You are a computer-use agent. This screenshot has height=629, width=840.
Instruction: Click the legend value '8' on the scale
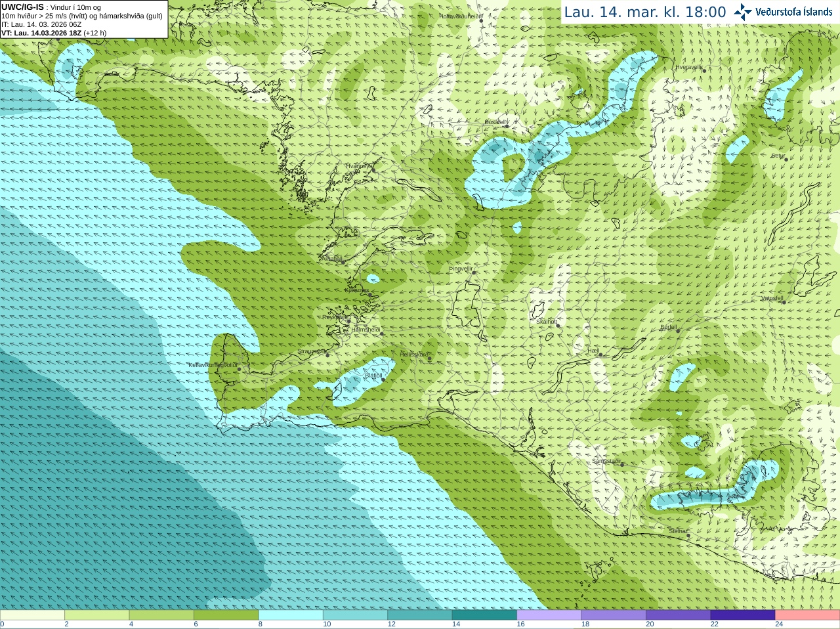(x=261, y=624)
